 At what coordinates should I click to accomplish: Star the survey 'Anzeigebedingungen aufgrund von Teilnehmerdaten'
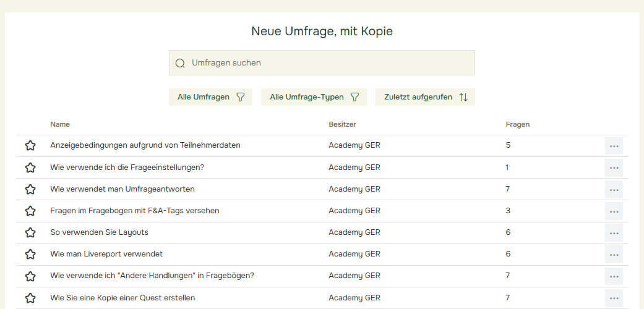[x=30, y=145]
